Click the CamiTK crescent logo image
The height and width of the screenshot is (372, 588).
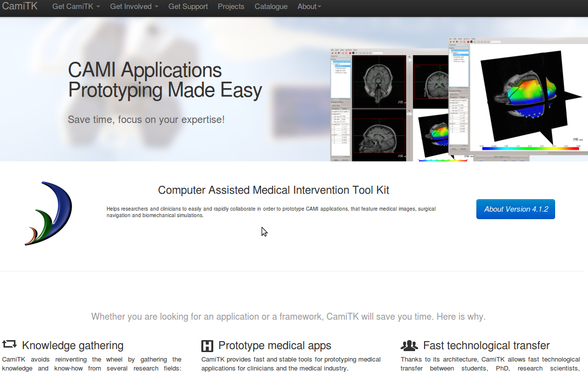[48, 213]
